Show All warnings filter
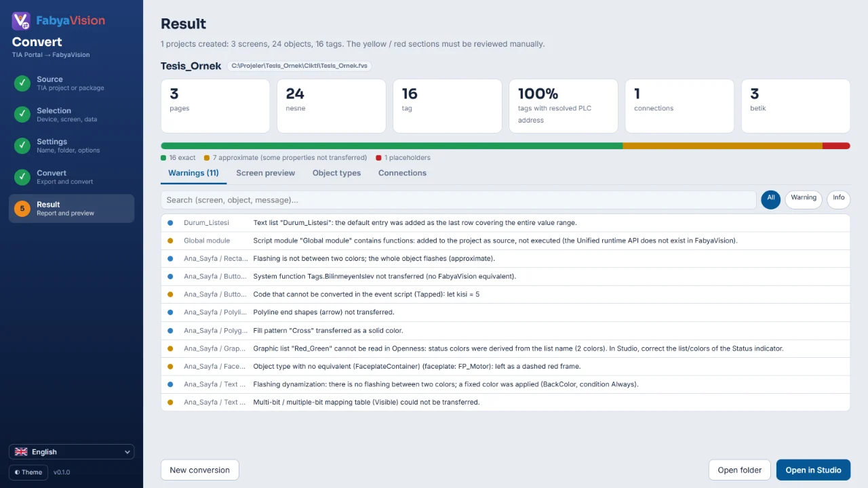Viewport: 868px width, 488px height. 771,199
